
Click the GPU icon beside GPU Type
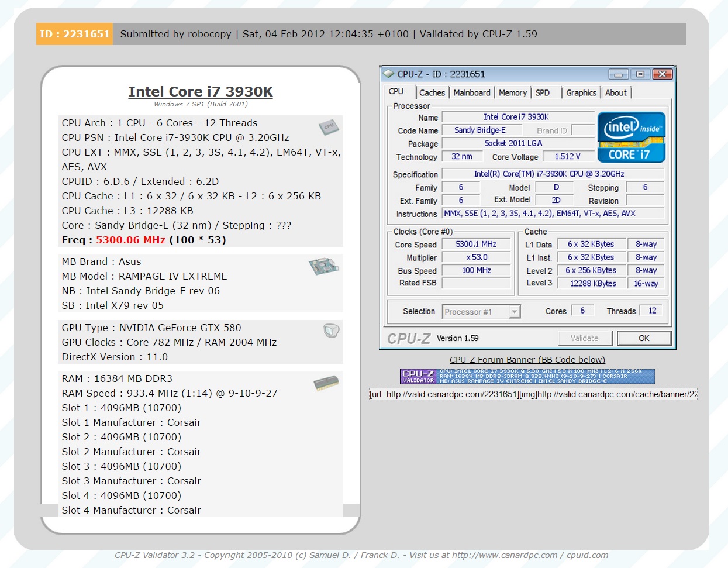331,331
